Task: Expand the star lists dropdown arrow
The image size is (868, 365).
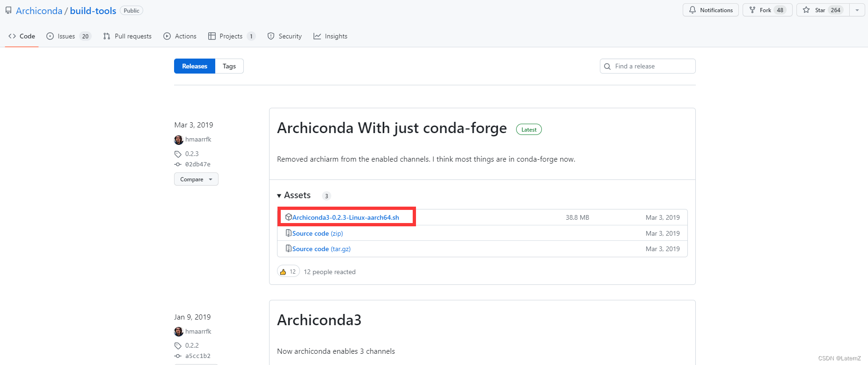Action: [x=857, y=10]
